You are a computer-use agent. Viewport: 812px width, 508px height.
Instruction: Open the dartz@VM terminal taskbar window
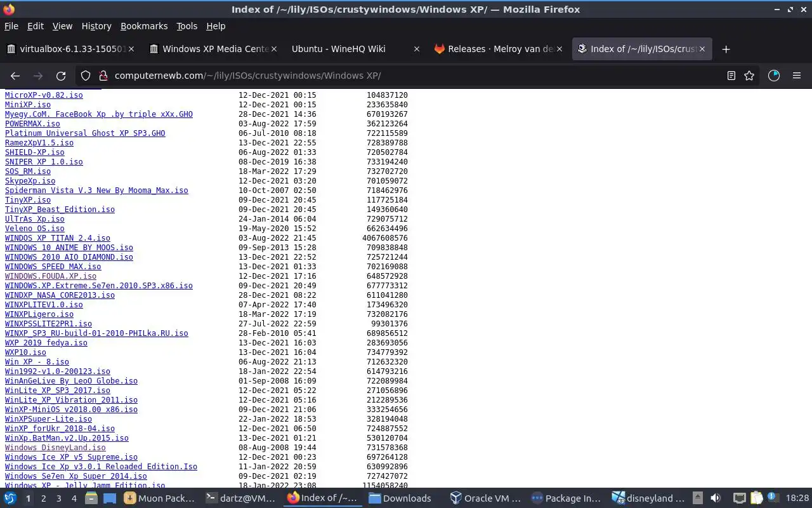[x=242, y=498]
